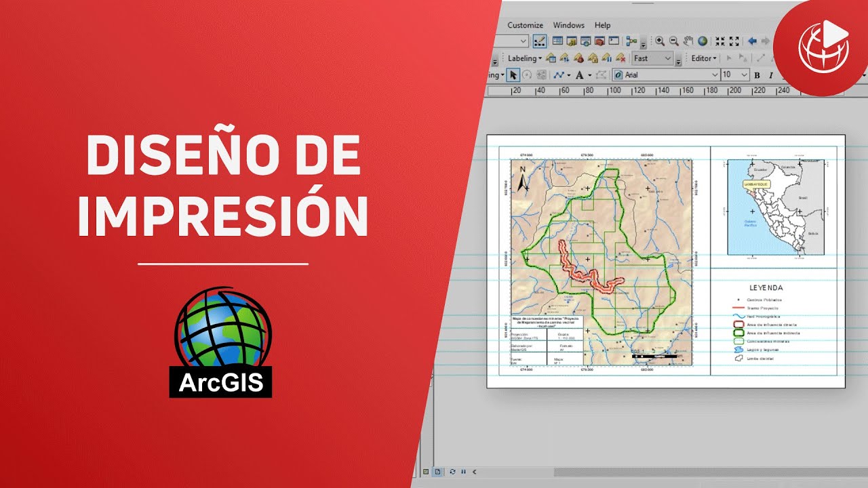Click the View Unplaced Labels icon

click(x=620, y=58)
